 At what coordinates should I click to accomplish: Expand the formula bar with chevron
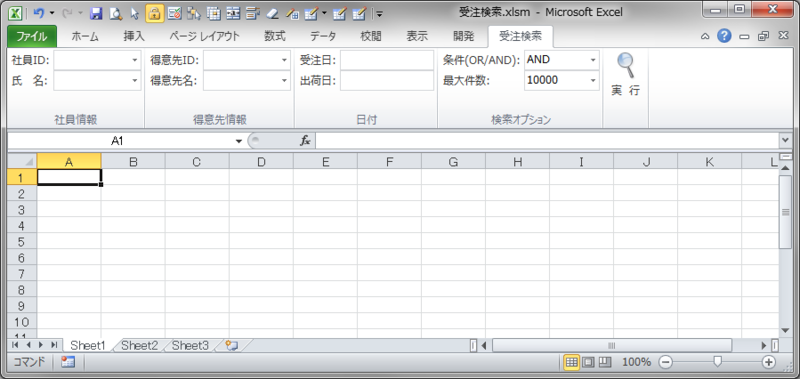pyautogui.click(x=785, y=140)
